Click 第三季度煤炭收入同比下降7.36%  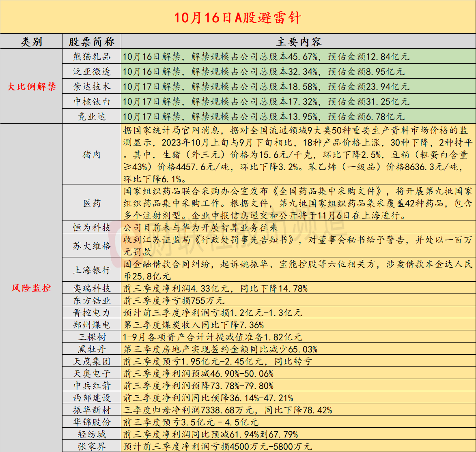click(x=194, y=325)
